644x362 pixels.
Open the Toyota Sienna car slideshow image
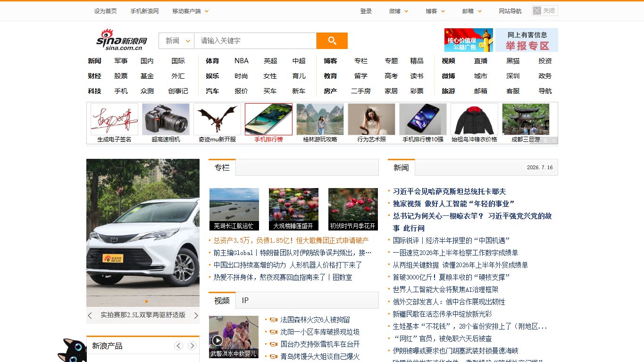click(143, 233)
